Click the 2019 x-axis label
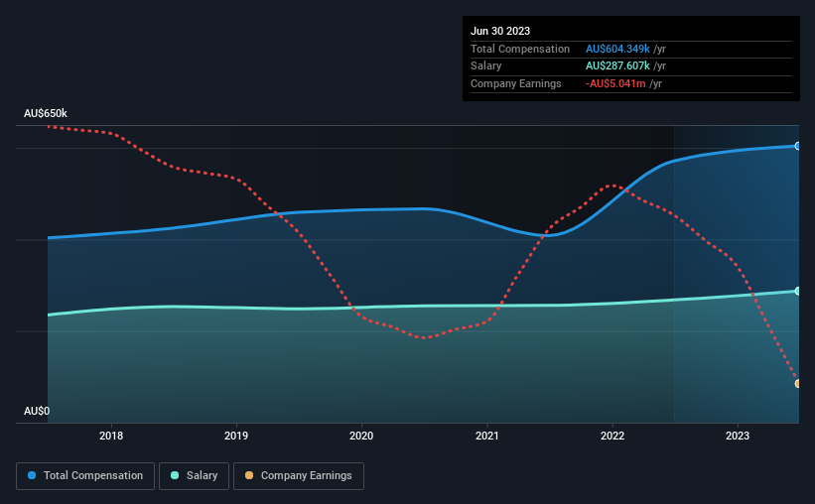815x504 pixels. pyautogui.click(x=236, y=436)
